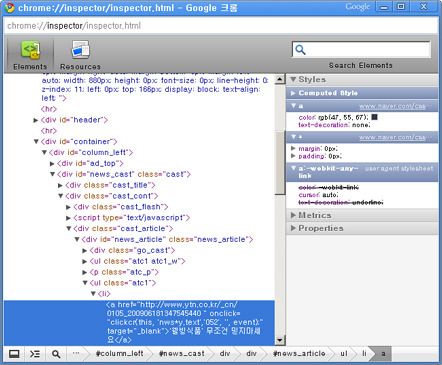442x365 pixels.
Task: Focus the Search Elements input field
Action: [361, 50]
